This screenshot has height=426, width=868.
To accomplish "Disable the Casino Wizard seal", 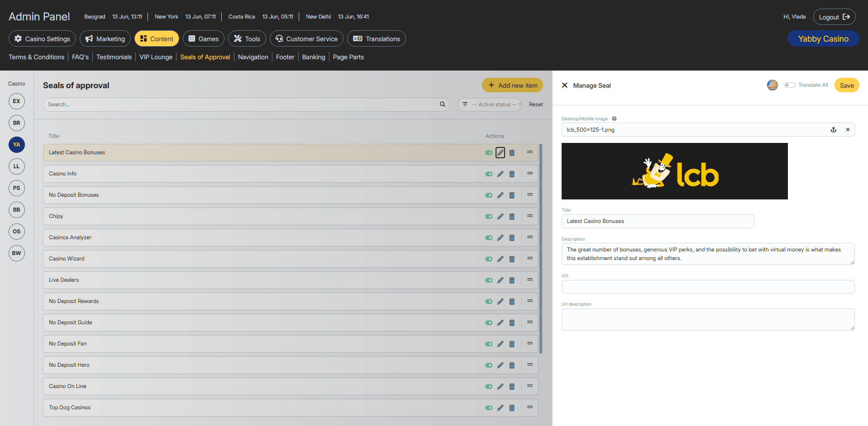I will (489, 259).
